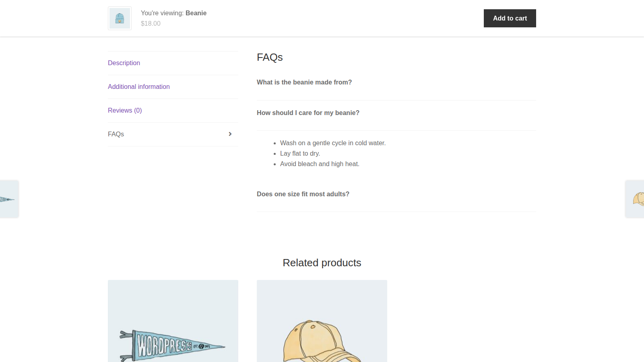Screen dimensions: 644x362
Task: Click 'Wash on a gentle cycle in cold water.' text
Action: pyautogui.click(x=333, y=143)
